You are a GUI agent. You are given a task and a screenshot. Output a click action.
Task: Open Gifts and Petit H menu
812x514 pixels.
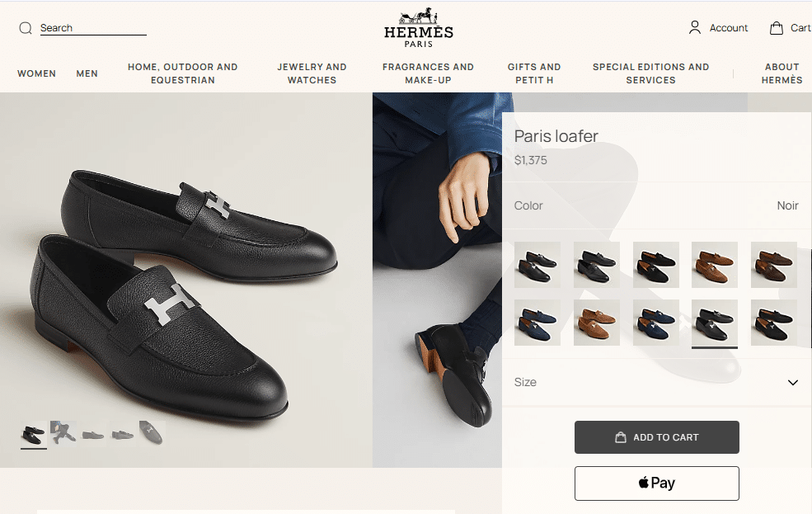pos(534,73)
